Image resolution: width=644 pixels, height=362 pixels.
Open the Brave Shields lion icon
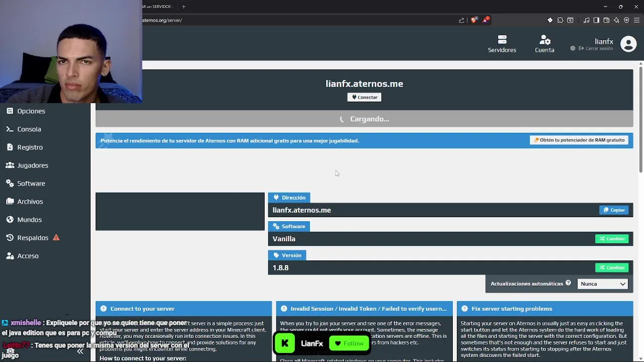point(473,20)
